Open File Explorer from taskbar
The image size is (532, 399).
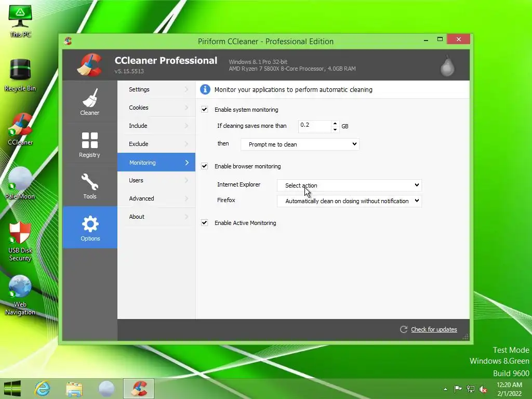[x=74, y=389]
